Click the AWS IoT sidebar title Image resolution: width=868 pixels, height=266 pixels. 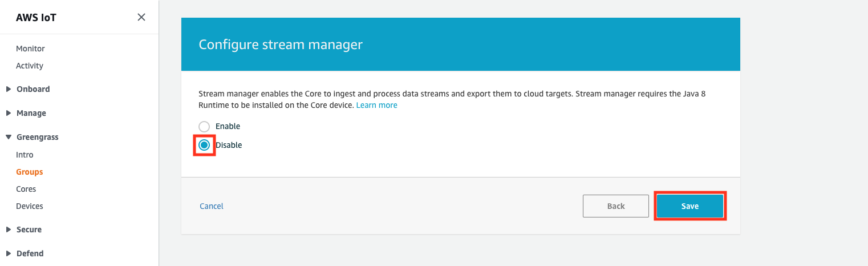(36, 17)
